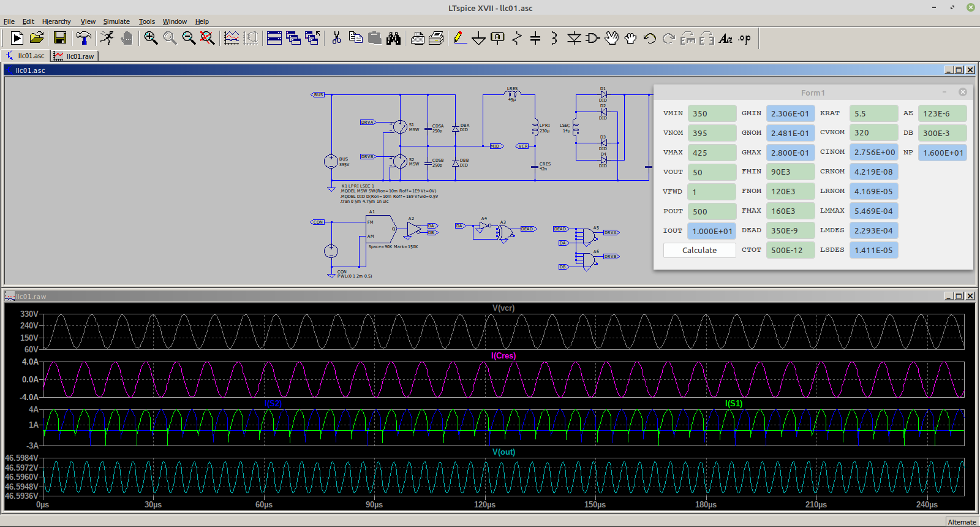Select the drag hand tool
This screenshot has height=527, width=980.
[631, 38]
